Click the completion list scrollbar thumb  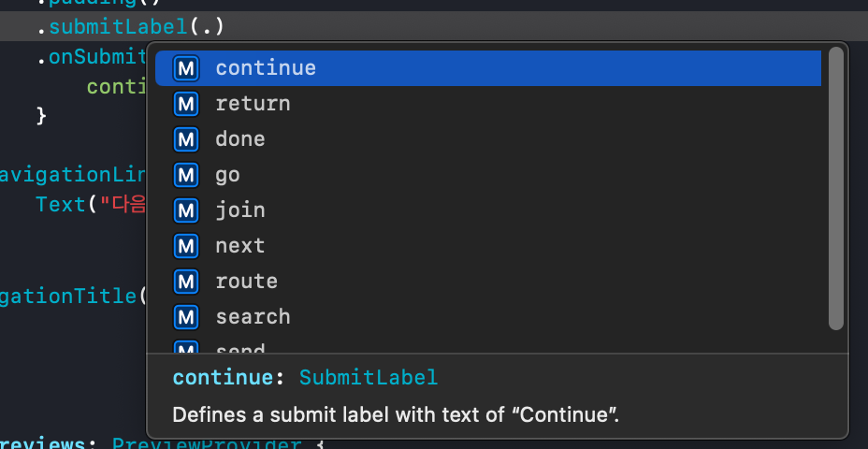[x=836, y=188]
